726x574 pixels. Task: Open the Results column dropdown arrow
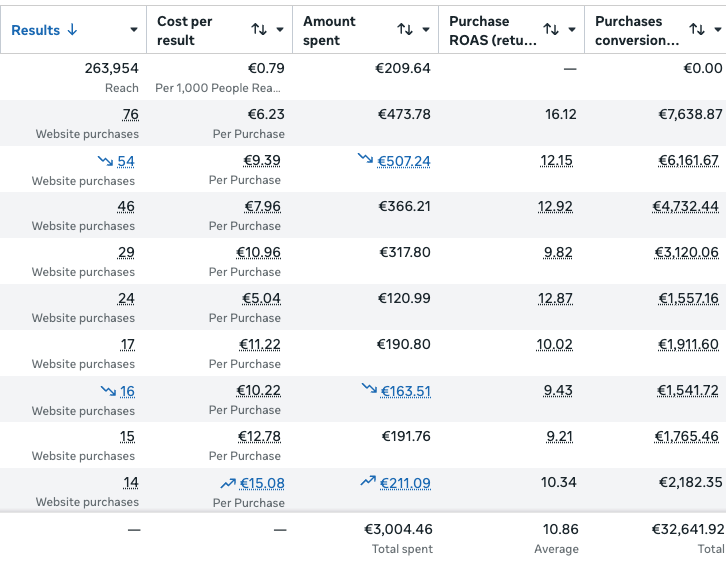pyautogui.click(x=134, y=30)
